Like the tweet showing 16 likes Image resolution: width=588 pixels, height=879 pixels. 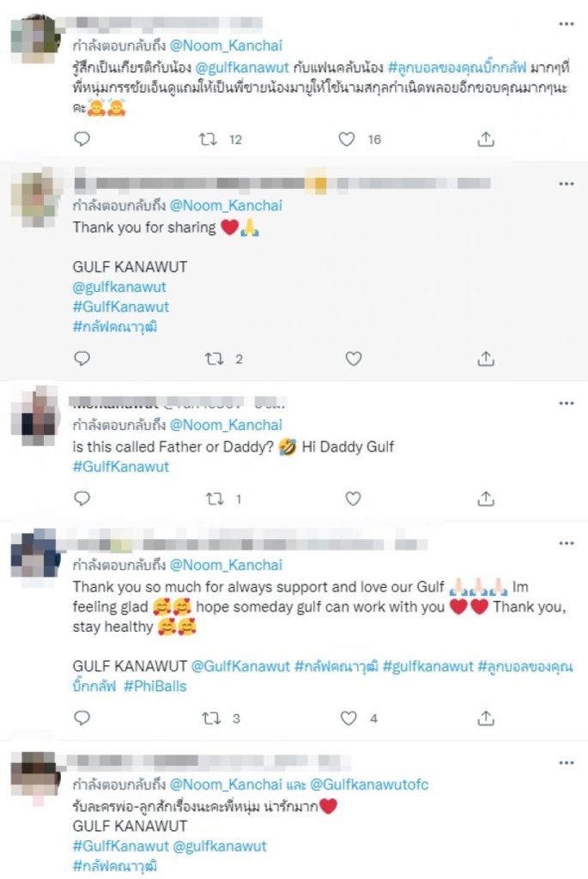pos(347,139)
